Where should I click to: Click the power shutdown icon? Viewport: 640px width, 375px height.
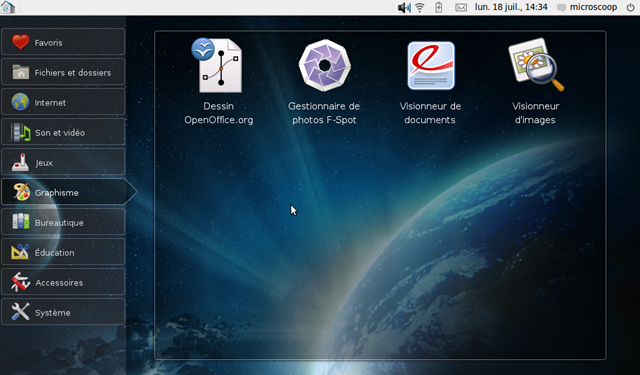(x=630, y=7)
